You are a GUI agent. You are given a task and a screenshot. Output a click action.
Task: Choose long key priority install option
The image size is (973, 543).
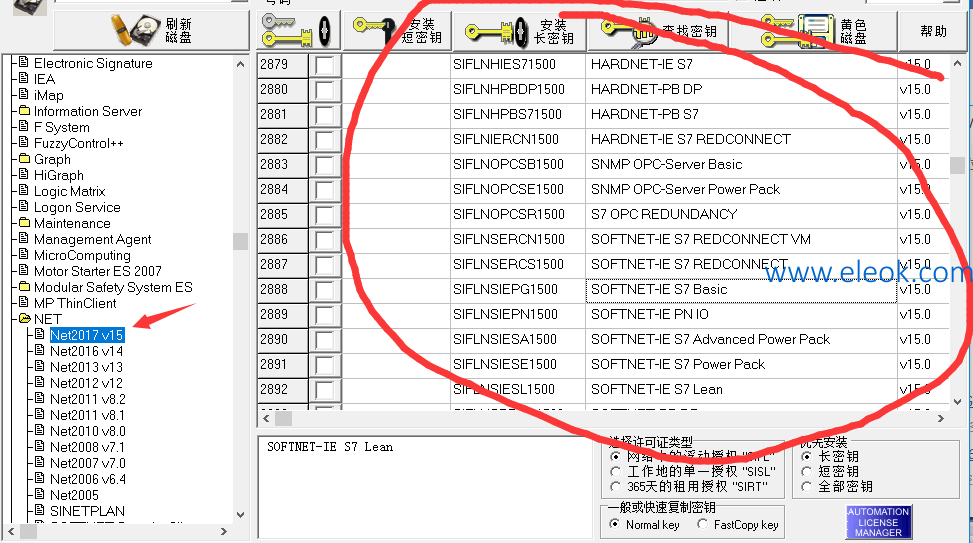pyautogui.click(x=807, y=456)
